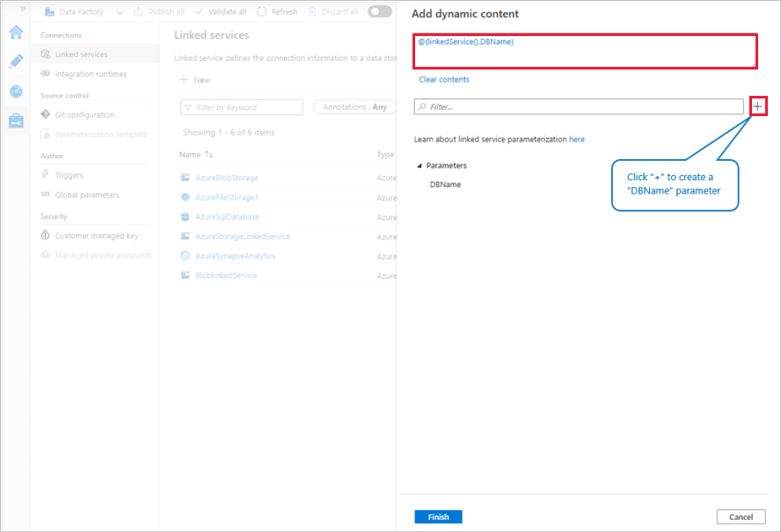Open the Manage toolbox icon
Screen dimensions: 781x532
tap(16, 120)
